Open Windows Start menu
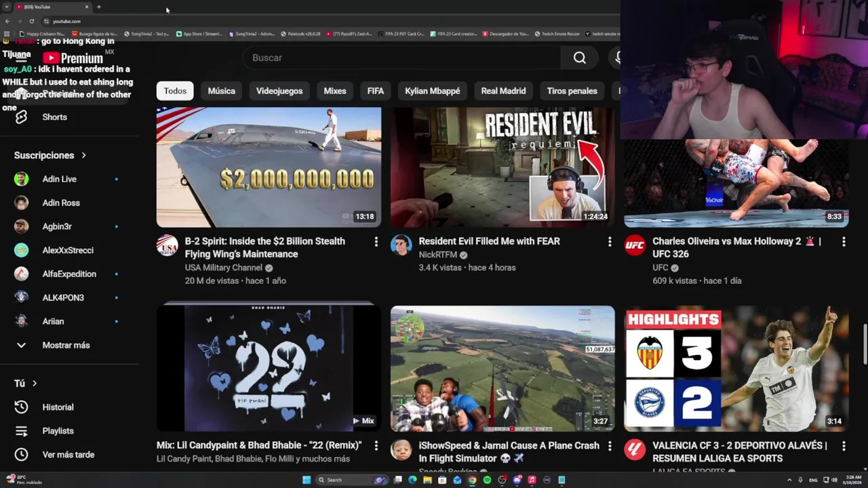 click(307, 480)
